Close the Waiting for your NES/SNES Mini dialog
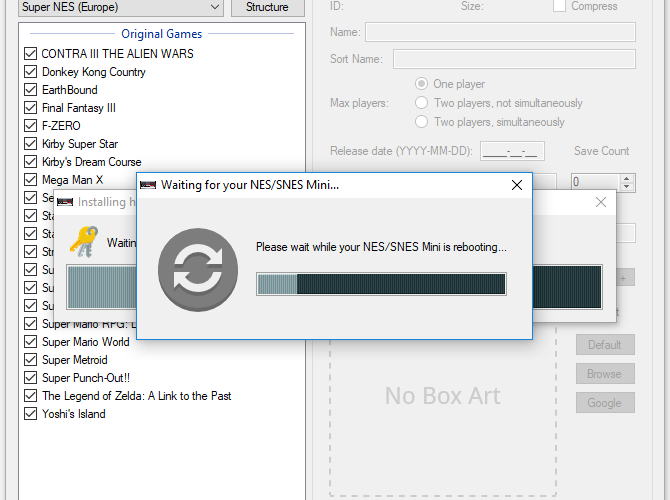Image resolution: width=670 pixels, height=500 pixels. coord(517,185)
